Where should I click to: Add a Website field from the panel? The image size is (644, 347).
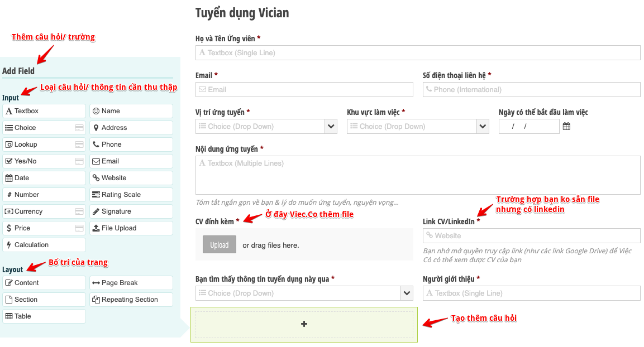(x=131, y=178)
